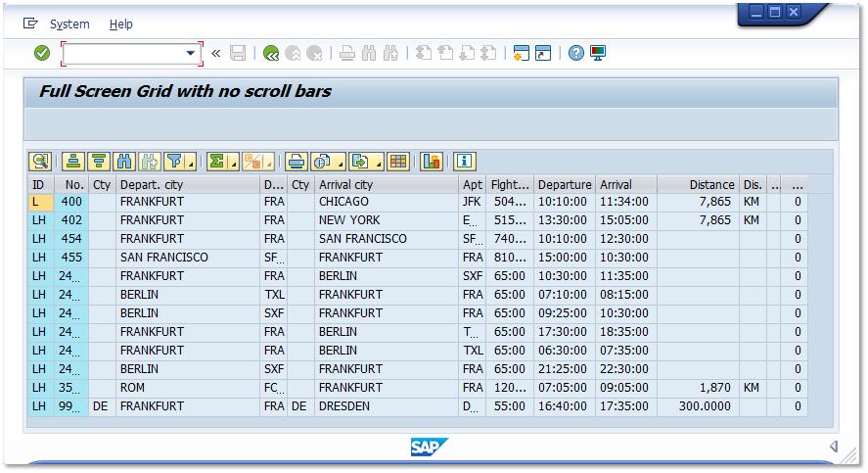
Task: Click the departure time 16:40:00 cell
Action: pos(565,406)
